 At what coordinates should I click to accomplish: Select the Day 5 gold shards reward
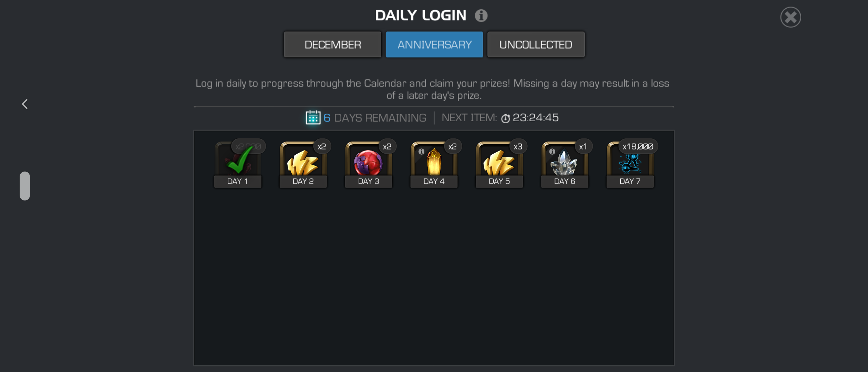click(x=499, y=164)
